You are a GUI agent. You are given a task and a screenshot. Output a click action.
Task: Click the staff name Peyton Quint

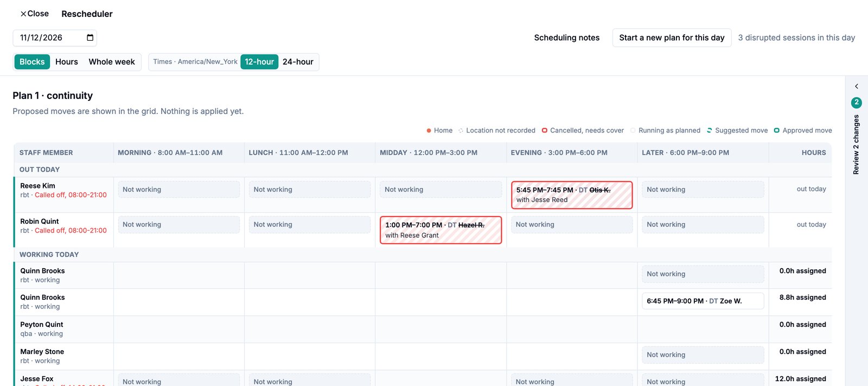tap(42, 325)
